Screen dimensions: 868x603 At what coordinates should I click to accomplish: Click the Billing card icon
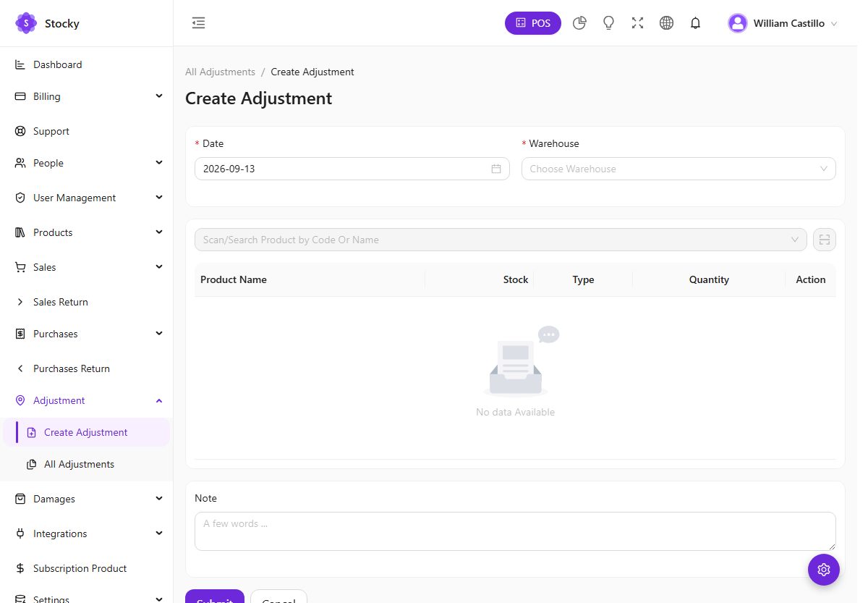click(20, 96)
